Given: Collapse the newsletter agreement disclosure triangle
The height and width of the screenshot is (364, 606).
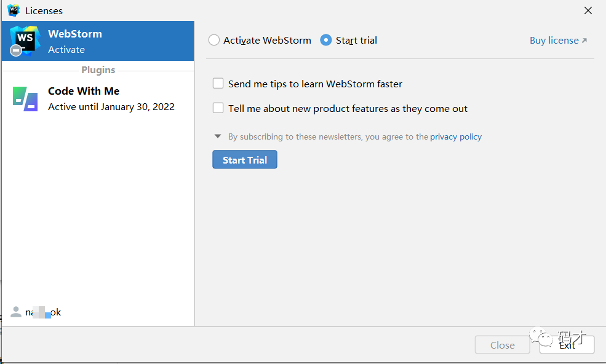Looking at the screenshot, I should (218, 136).
